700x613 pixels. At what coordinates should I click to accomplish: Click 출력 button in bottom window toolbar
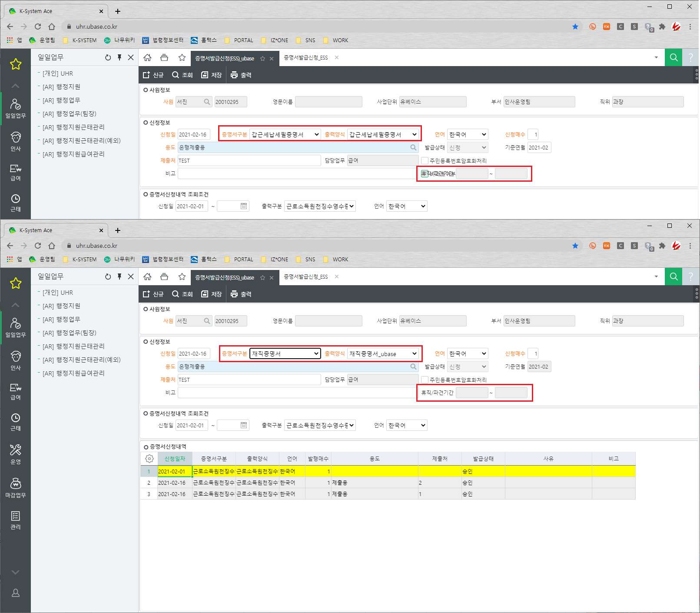click(241, 294)
